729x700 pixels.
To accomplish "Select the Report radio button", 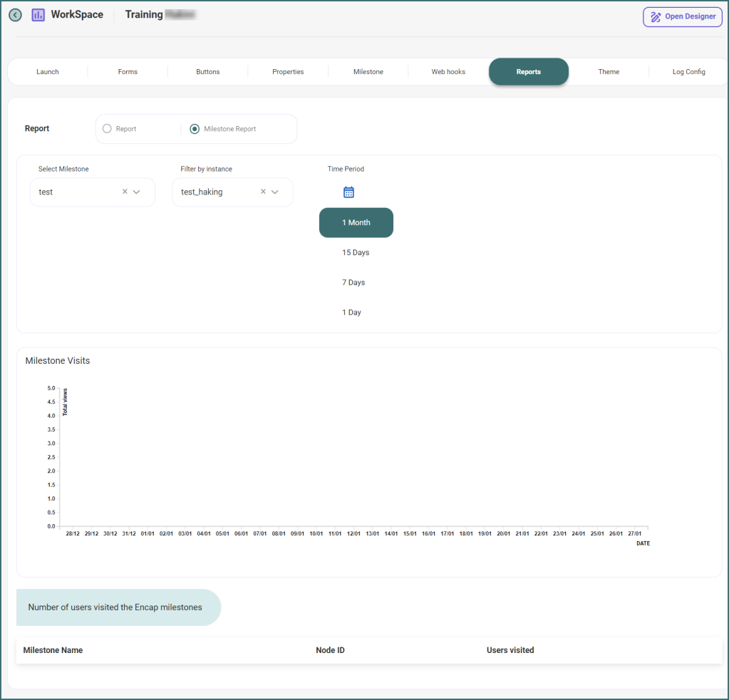I will pyautogui.click(x=108, y=129).
